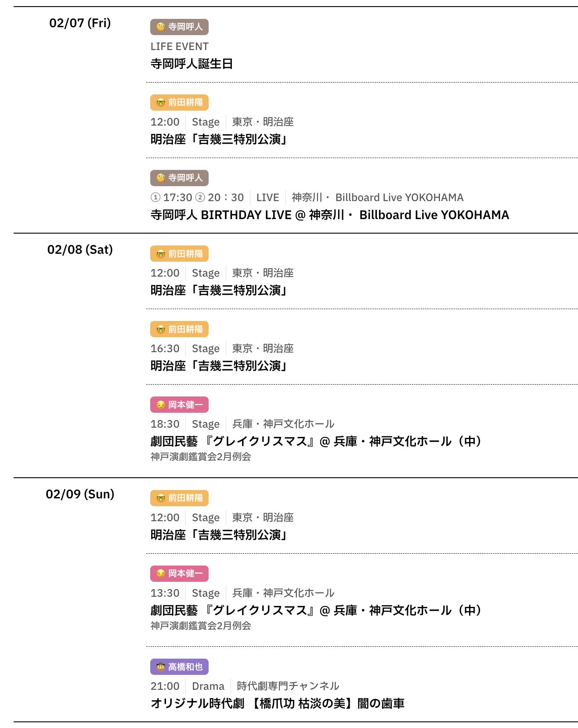Select the 寺岡呼人 tag above the BIRTHDAY LIVE event
This screenshot has height=728, width=578.
point(179,178)
